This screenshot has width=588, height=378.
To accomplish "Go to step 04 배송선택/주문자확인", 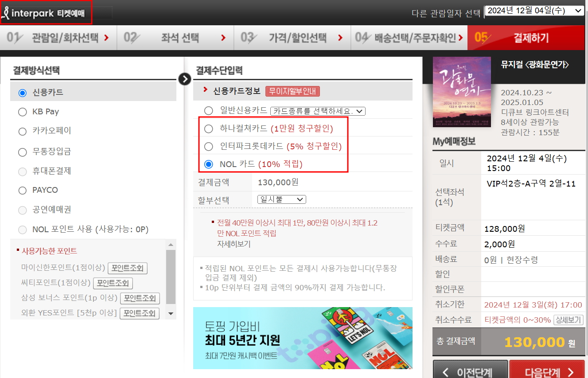I will [x=409, y=38].
